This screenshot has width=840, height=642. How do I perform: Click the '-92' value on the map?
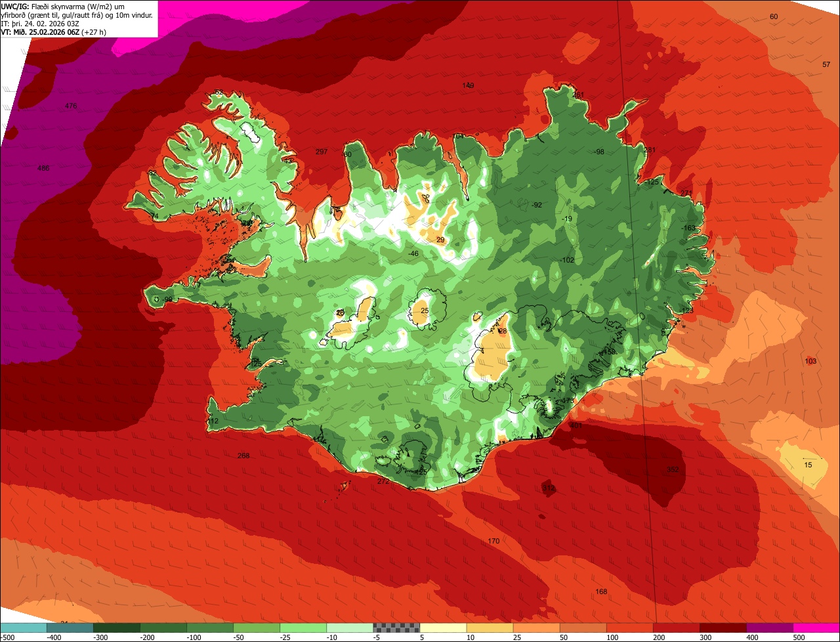(537, 205)
